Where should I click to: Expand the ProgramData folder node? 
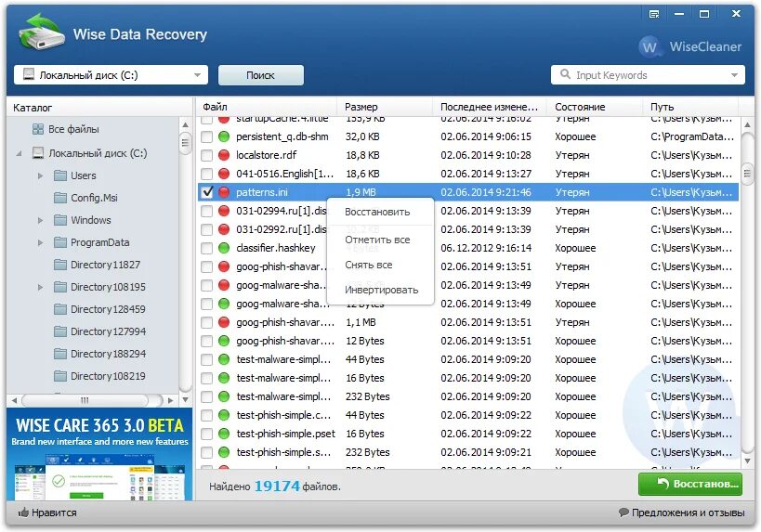coord(40,242)
